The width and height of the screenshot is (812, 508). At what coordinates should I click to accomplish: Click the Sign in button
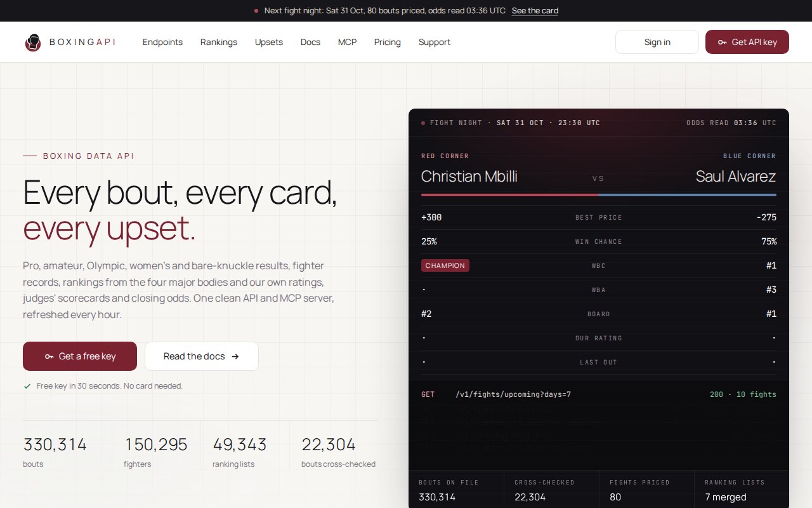(x=657, y=42)
